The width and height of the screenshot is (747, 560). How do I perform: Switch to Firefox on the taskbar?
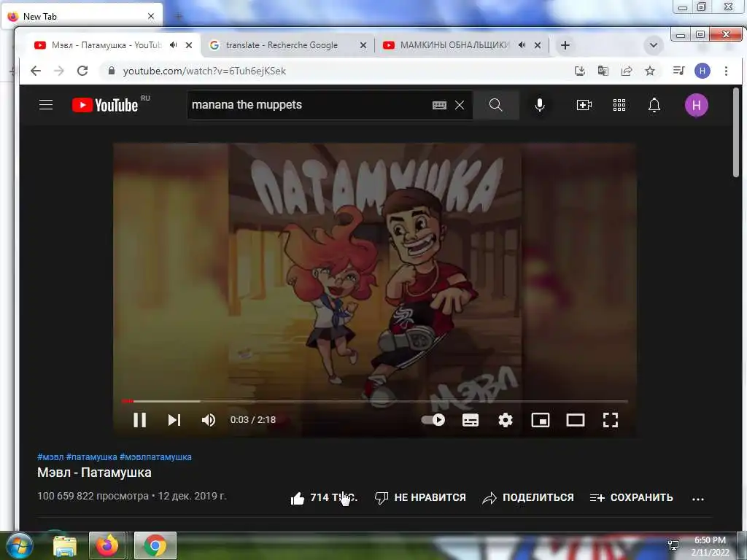pyautogui.click(x=107, y=545)
